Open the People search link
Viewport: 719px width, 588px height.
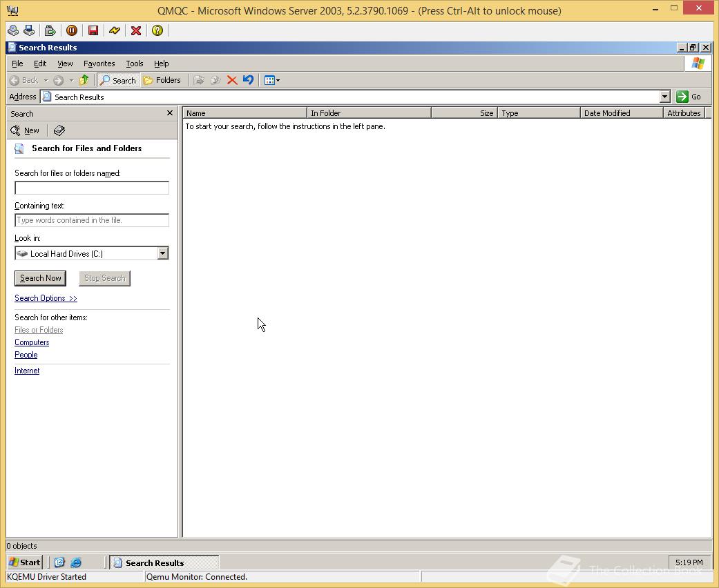point(26,355)
